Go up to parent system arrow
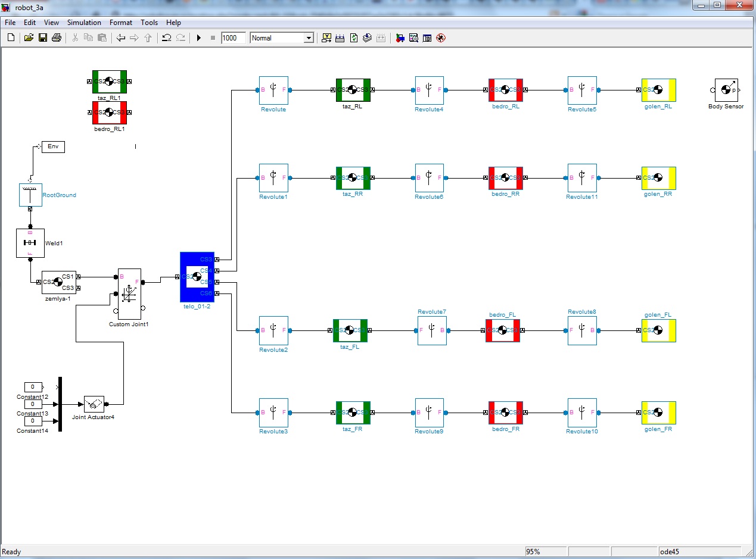Image resolution: width=756 pixels, height=559 pixels. [148, 38]
